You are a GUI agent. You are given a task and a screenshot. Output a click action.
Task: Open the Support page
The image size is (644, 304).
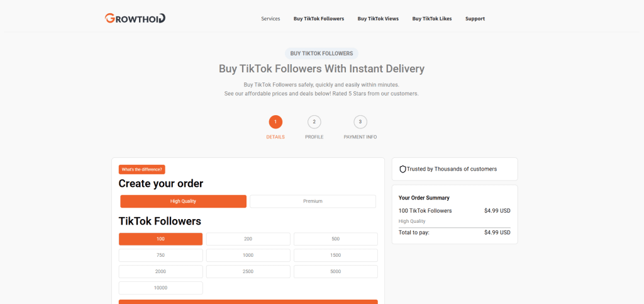click(475, 19)
